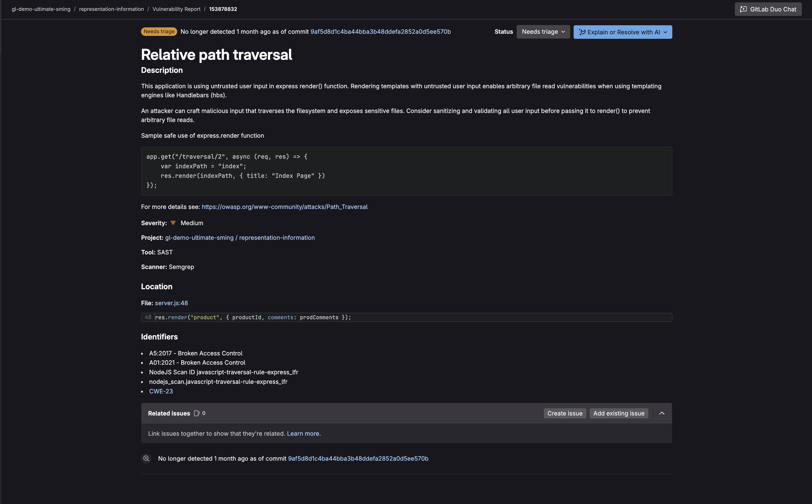Click the issue count badge beside Related issues
812x504 pixels.
(x=200, y=413)
